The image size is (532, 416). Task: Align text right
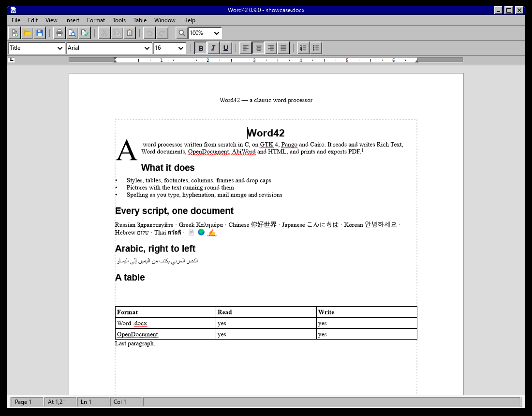271,48
